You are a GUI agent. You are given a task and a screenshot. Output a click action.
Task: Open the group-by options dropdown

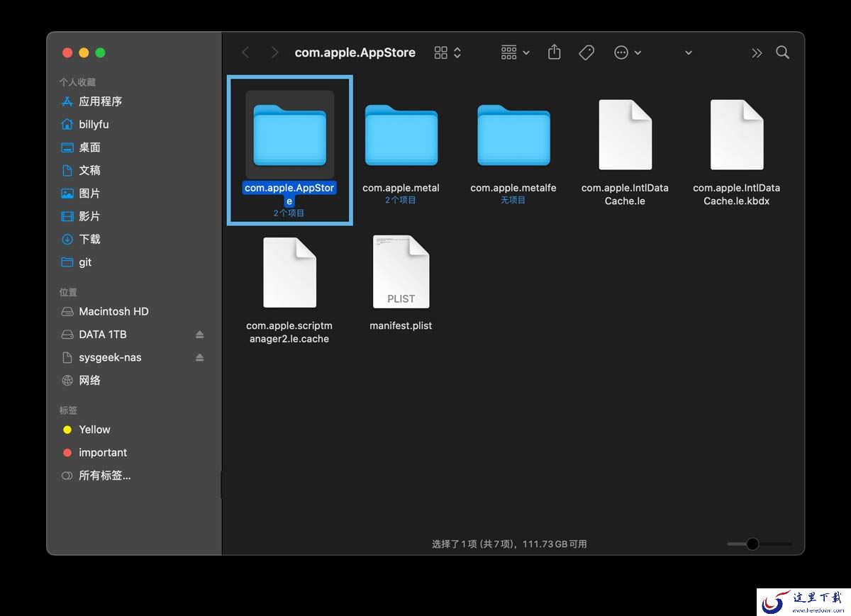(x=516, y=52)
